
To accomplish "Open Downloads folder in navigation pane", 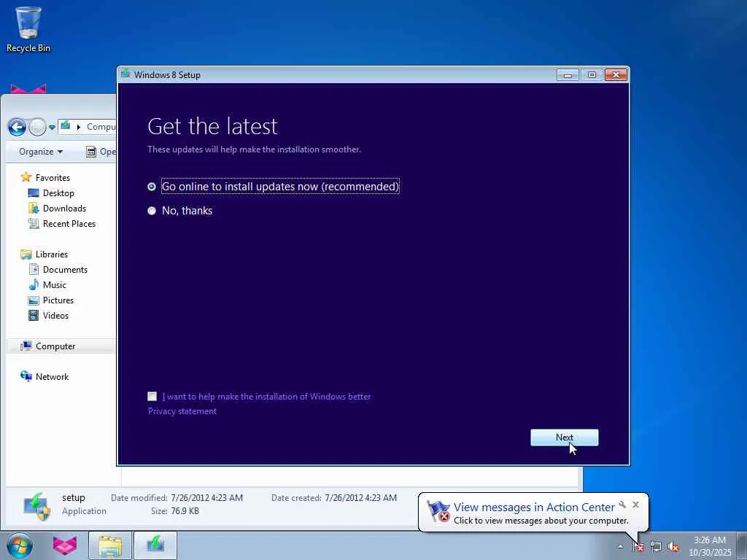I will [64, 208].
